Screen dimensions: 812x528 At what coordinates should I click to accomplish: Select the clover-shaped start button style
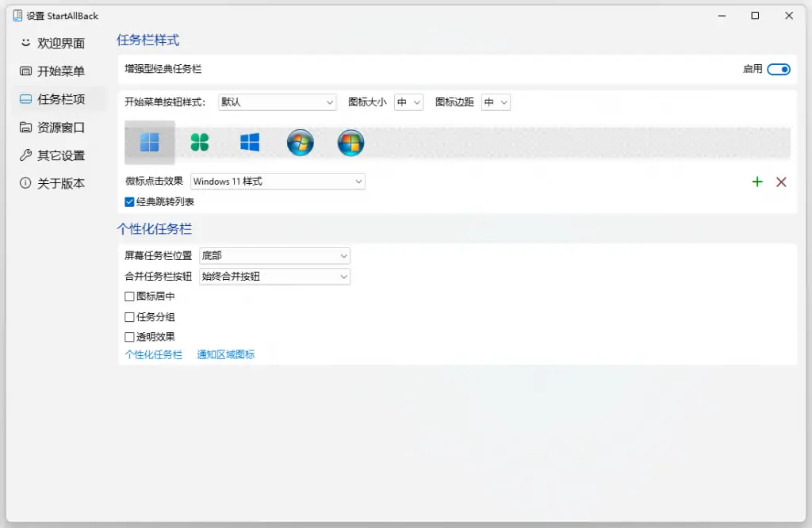point(198,143)
